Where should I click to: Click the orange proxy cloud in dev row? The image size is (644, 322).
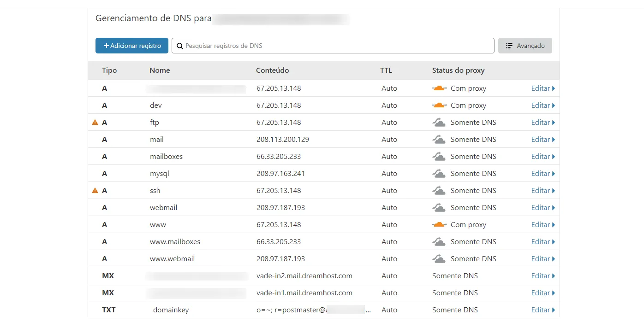coord(439,105)
